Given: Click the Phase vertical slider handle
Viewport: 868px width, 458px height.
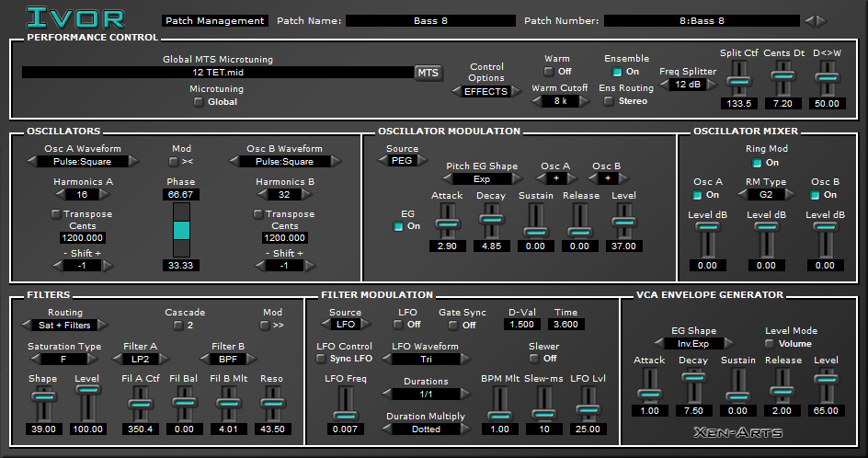Looking at the screenshot, I should point(181,231).
